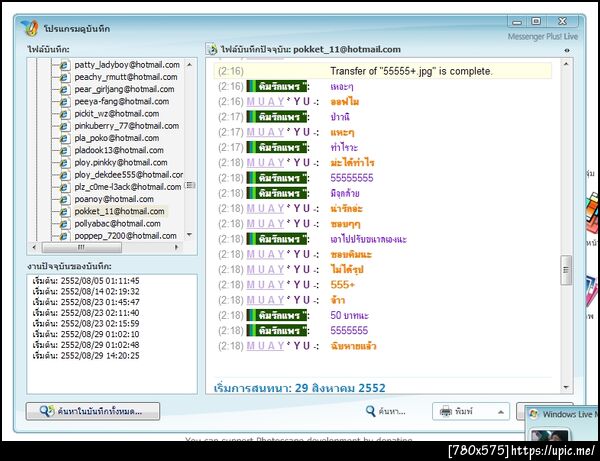Screen dimensions: 600x461
Task: Click the file icon beside pear_girljang@hotmail.com
Action: point(64,90)
